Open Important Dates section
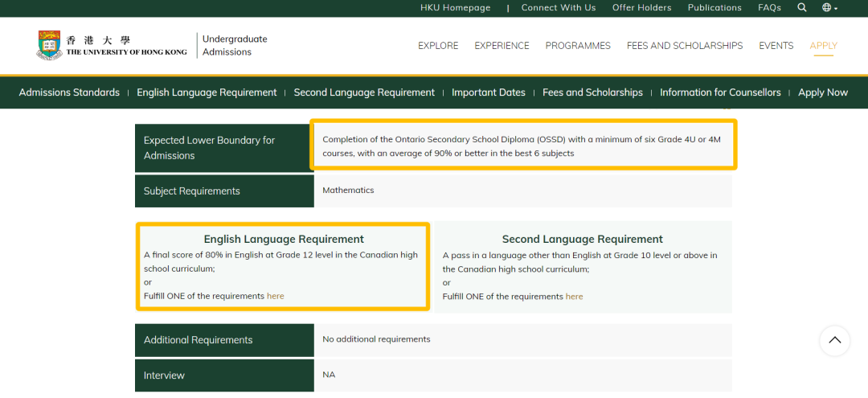The image size is (868, 398). (x=489, y=92)
